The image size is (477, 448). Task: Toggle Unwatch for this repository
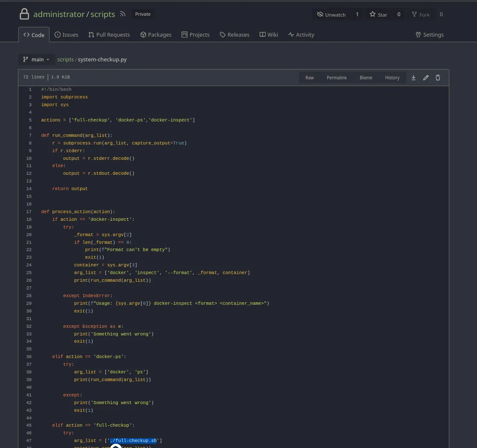coord(331,14)
